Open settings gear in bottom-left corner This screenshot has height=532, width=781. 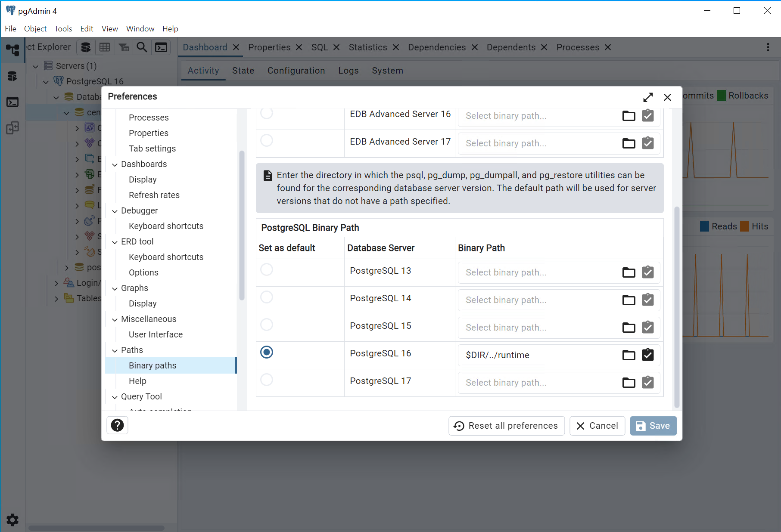pyautogui.click(x=12, y=520)
